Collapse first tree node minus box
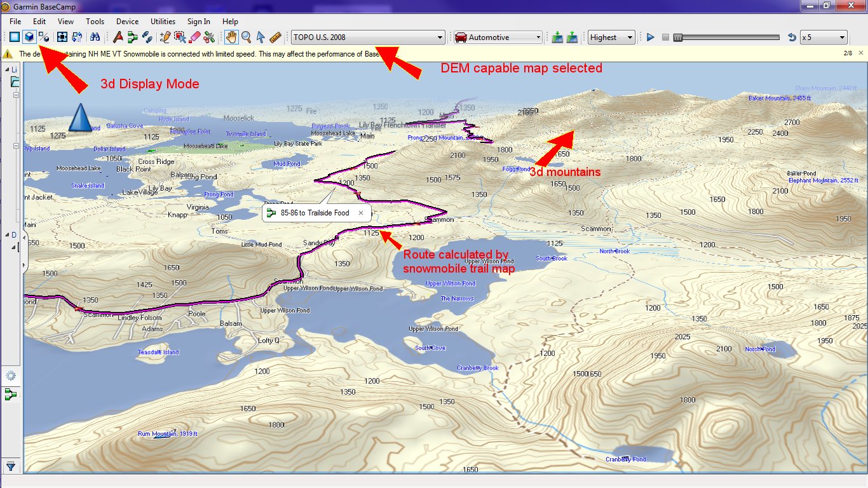 pyautogui.click(x=17, y=95)
